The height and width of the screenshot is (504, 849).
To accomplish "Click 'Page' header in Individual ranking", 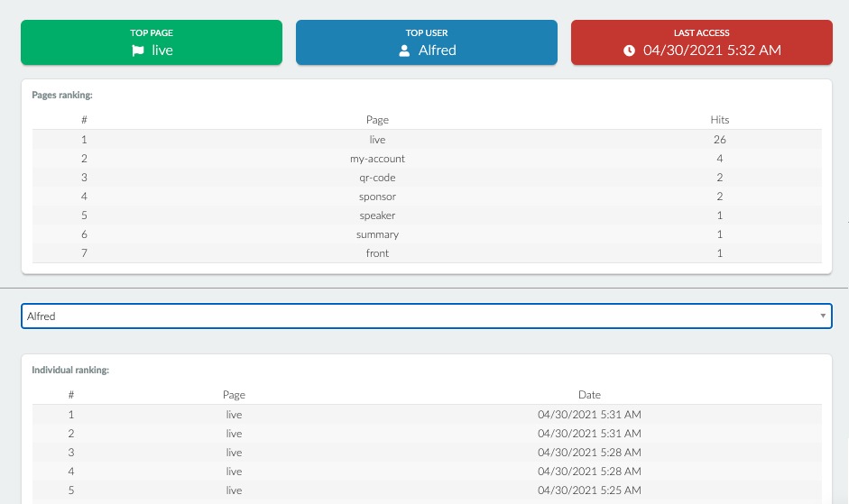I will (x=234, y=395).
